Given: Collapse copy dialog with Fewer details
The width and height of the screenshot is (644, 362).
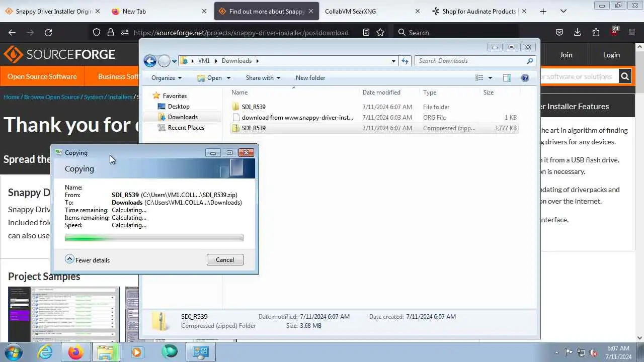Looking at the screenshot, I should pos(88,260).
